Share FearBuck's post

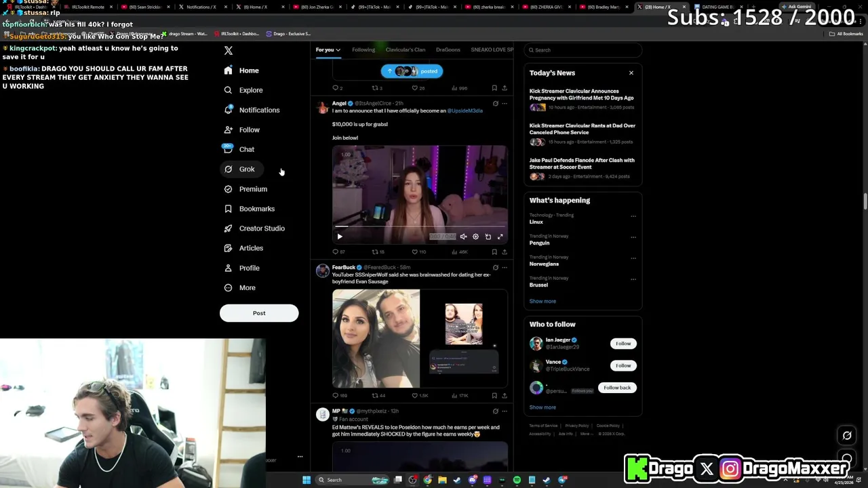click(x=504, y=395)
